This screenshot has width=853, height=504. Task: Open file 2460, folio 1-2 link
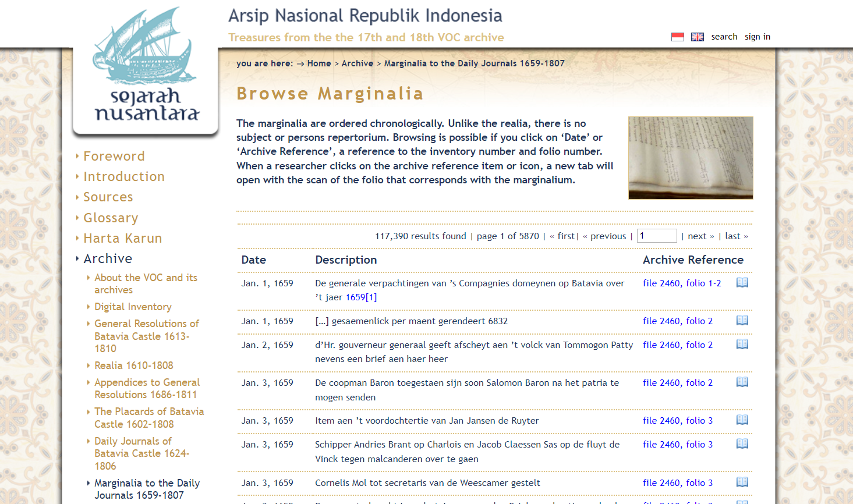coord(682,283)
